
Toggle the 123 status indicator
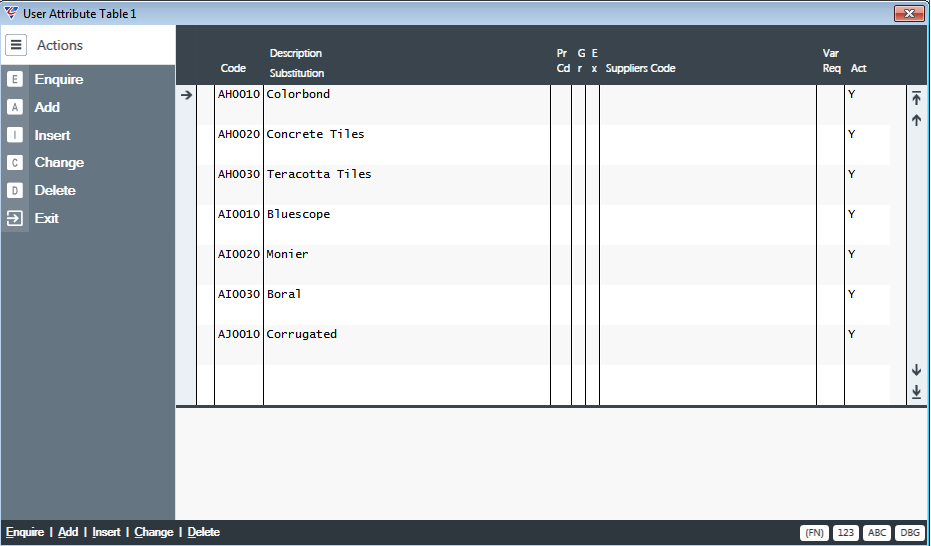tap(846, 532)
